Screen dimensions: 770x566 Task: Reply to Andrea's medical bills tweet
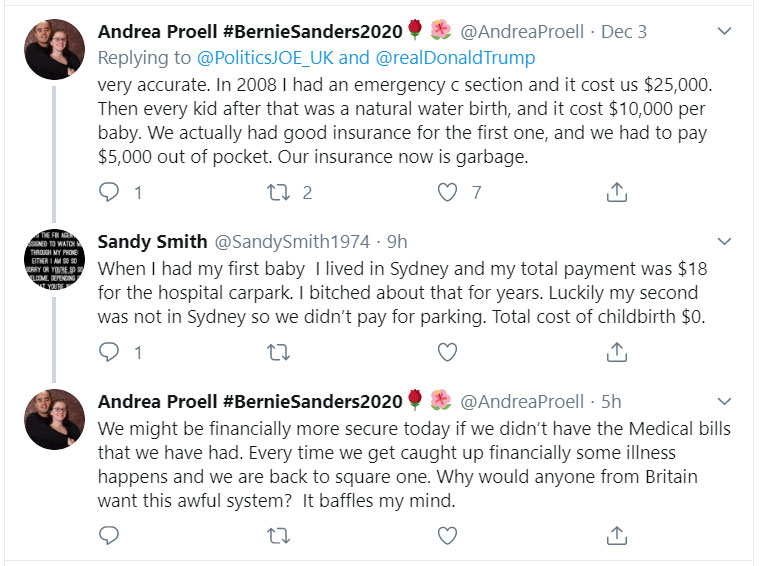tap(109, 537)
